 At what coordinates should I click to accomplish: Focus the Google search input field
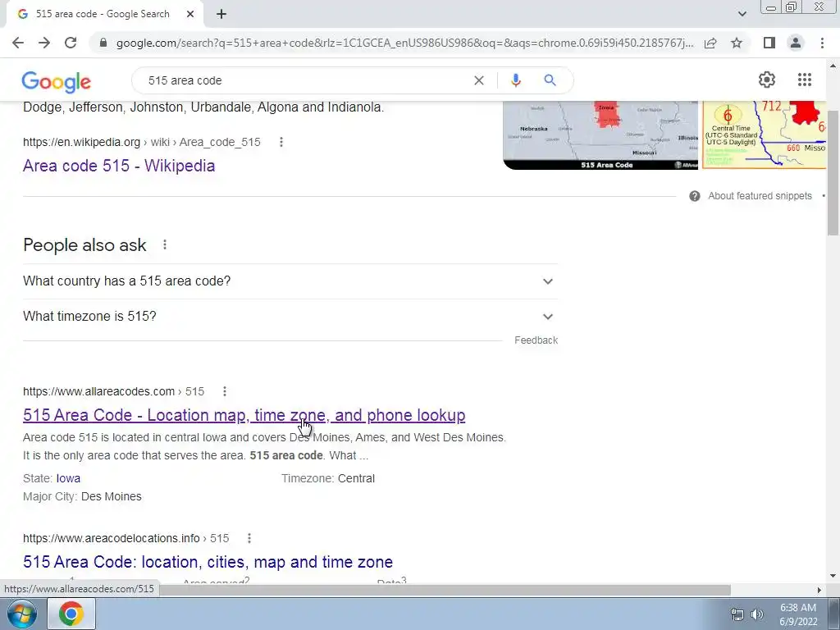305,80
